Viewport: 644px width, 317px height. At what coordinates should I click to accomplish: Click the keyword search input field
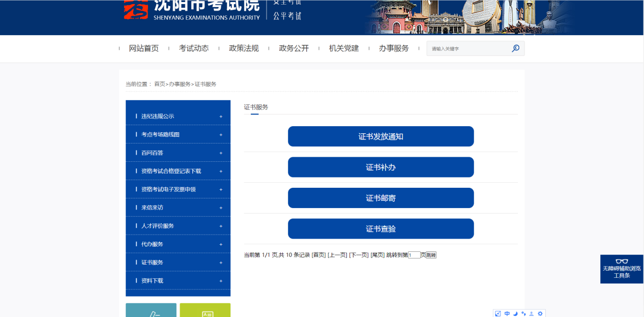click(468, 49)
